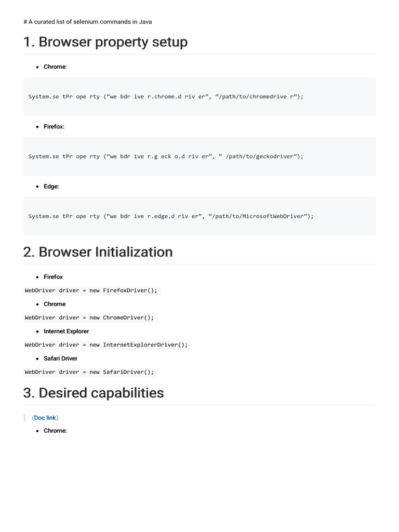Open the Doc link hyperlink
This screenshot has height=532, width=399.
click(45, 418)
